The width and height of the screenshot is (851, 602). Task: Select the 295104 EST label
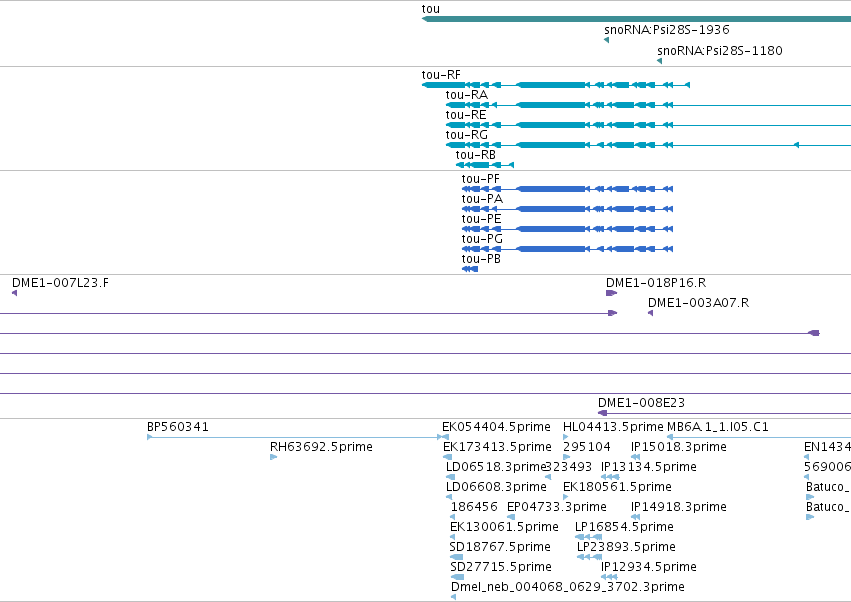click(587, 447)
